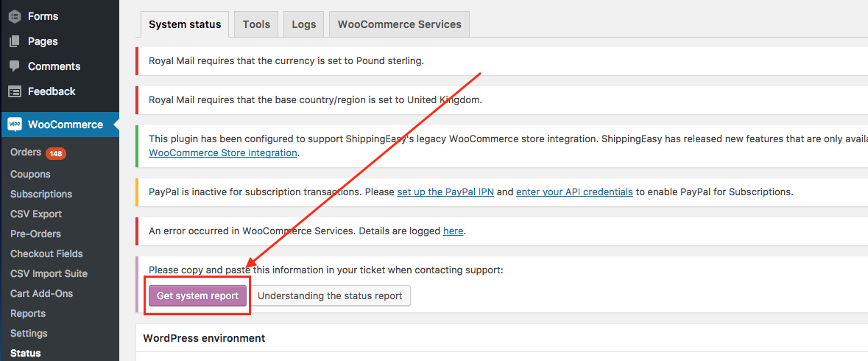Click the 148 orders count badge
Image resolution: width=868 pixels, height=361 pixels.
click(56, 153)
